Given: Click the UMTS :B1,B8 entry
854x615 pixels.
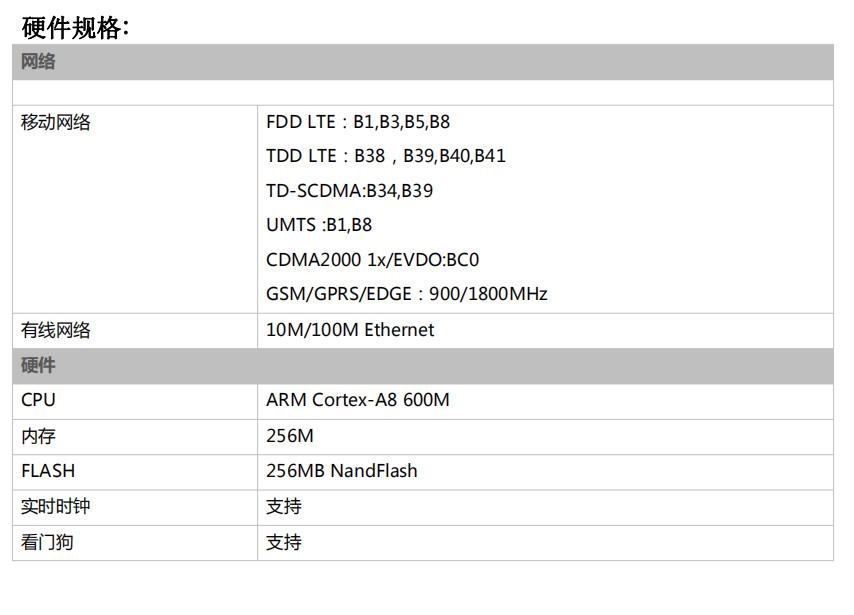Looking at the screenshot, I should click(x=319, y=224).
